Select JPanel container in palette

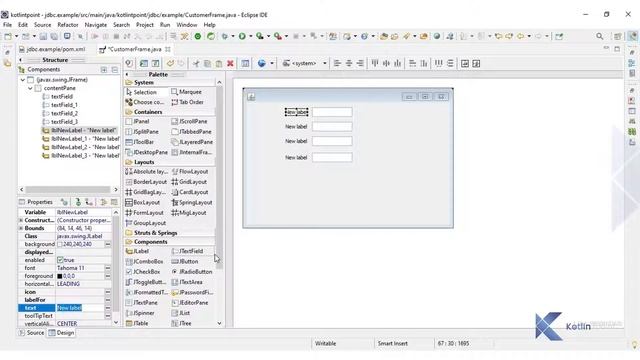138,121
